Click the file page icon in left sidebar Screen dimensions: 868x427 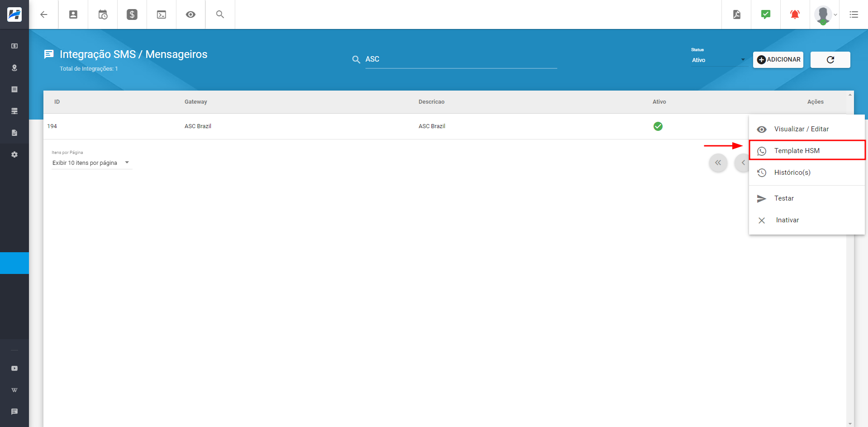point(14,133)
